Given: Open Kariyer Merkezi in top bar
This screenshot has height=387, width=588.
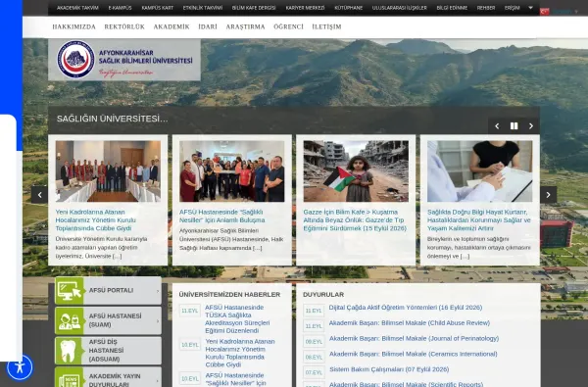Looking at the screenshot, I should tap(305, 8).
